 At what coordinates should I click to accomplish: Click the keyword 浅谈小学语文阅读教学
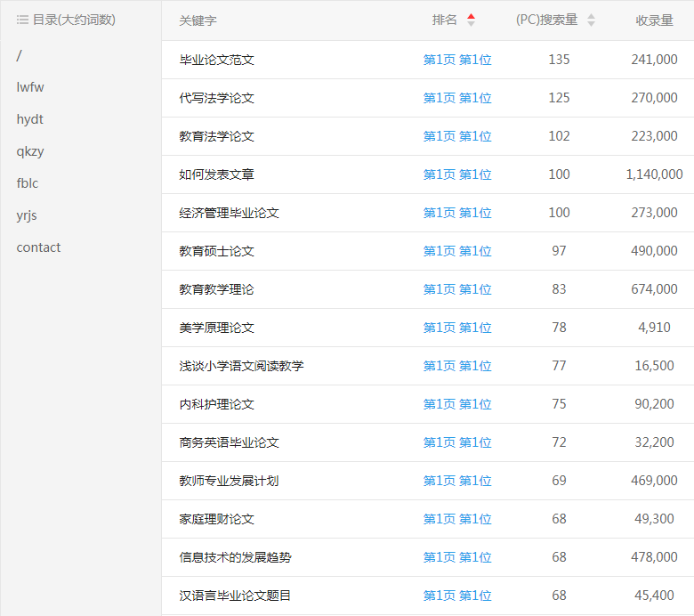(x=241, y=366)
